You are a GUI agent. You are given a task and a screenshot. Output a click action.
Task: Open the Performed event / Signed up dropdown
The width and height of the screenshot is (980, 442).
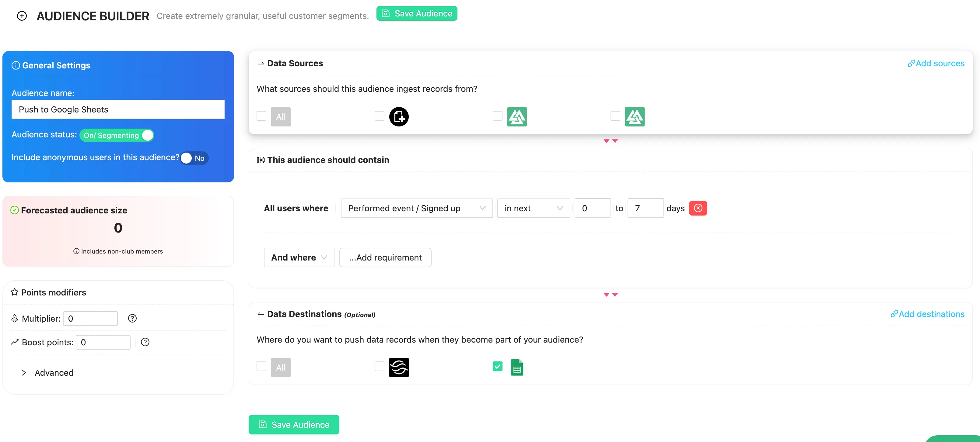(x=416, y=208)
